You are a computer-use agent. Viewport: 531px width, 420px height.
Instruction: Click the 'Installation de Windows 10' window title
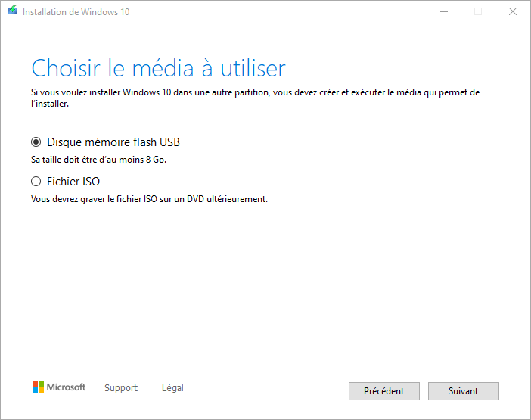click(76, 12)
